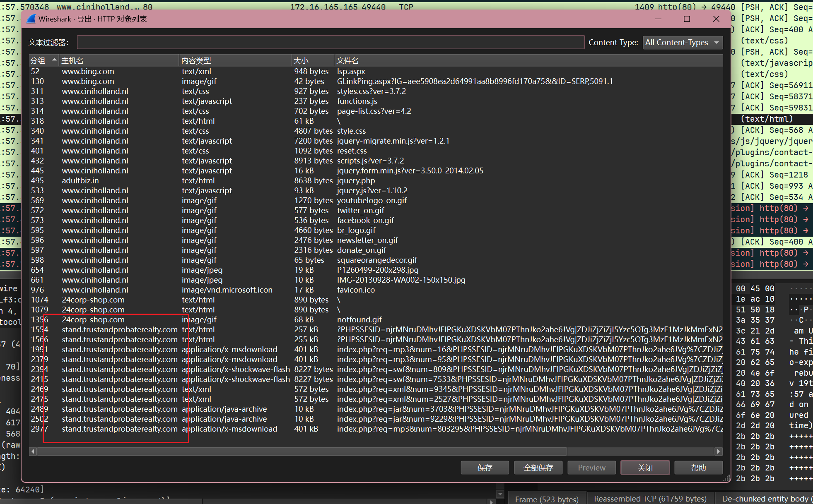
Task: Switch to Reassembled TCP tab
Action: point(650,499)
